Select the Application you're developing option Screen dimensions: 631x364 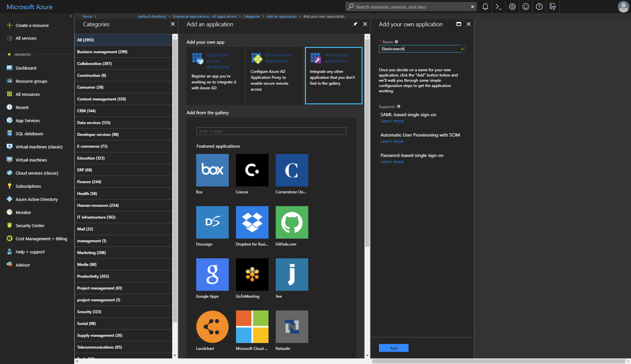pos(215,75)
